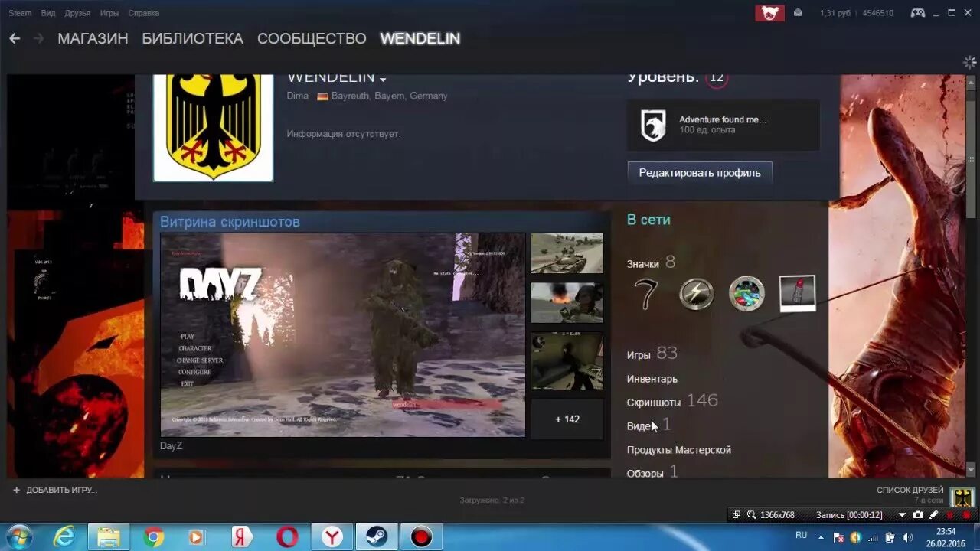980x551 pixels.
Task: Open the seven-years-of-service badge
Action: [646, 294]
